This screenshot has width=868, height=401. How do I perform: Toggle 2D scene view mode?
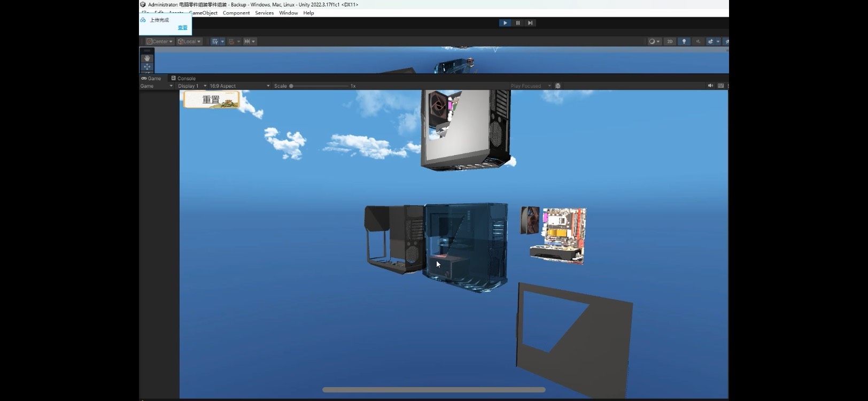[x=670, y=42]
